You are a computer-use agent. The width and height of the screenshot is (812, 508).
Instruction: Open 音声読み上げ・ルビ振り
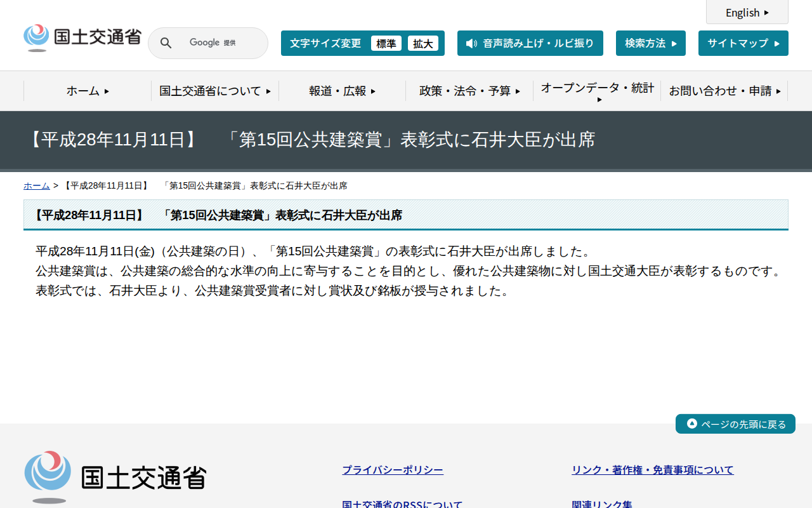coord(530,43)
